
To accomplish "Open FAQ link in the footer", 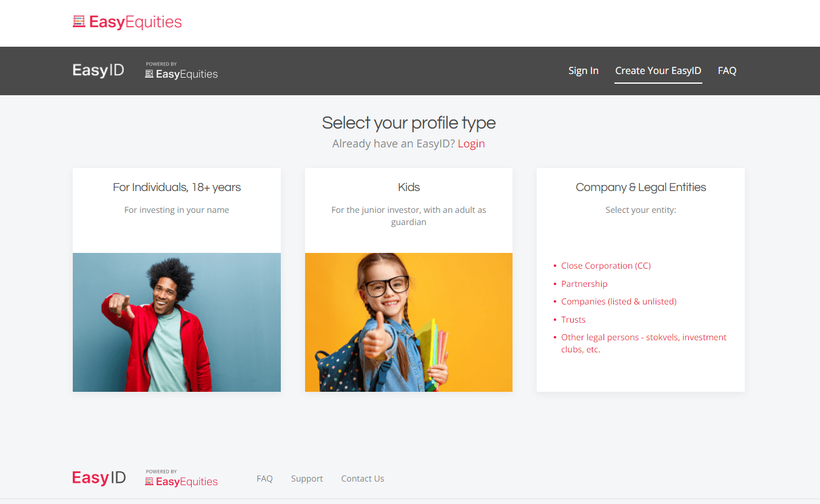I will [x=264, y=479].
